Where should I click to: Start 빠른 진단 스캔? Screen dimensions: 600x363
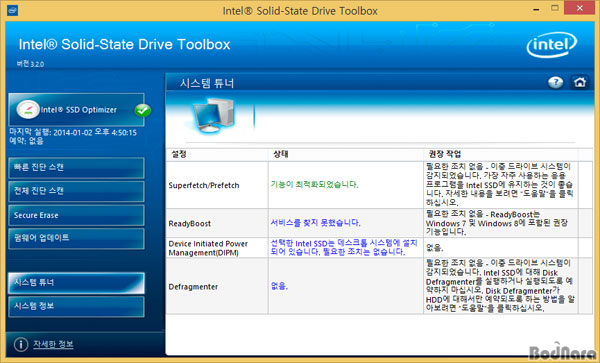(77, 168)
